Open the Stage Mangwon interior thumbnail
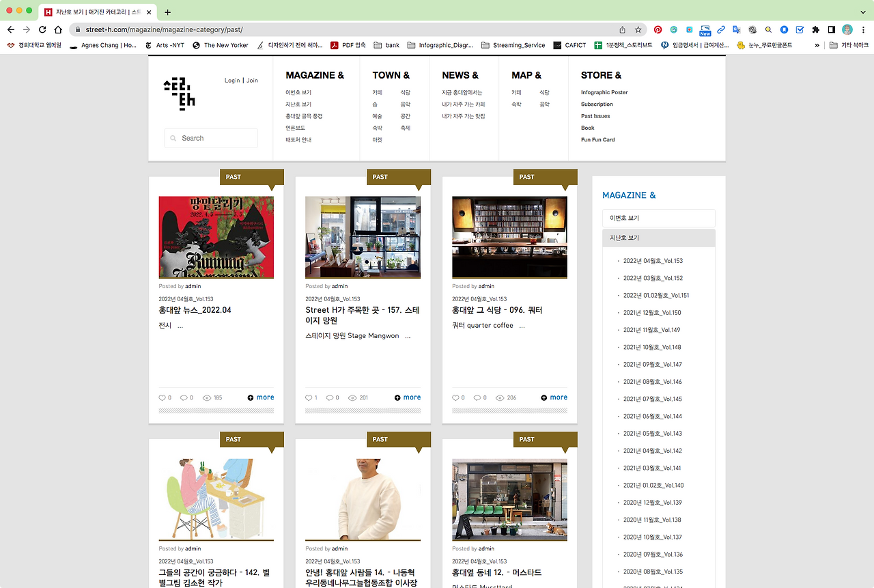The height and width of the screenshot is (588, 874). pyautogui.click(x=363, y=237)
